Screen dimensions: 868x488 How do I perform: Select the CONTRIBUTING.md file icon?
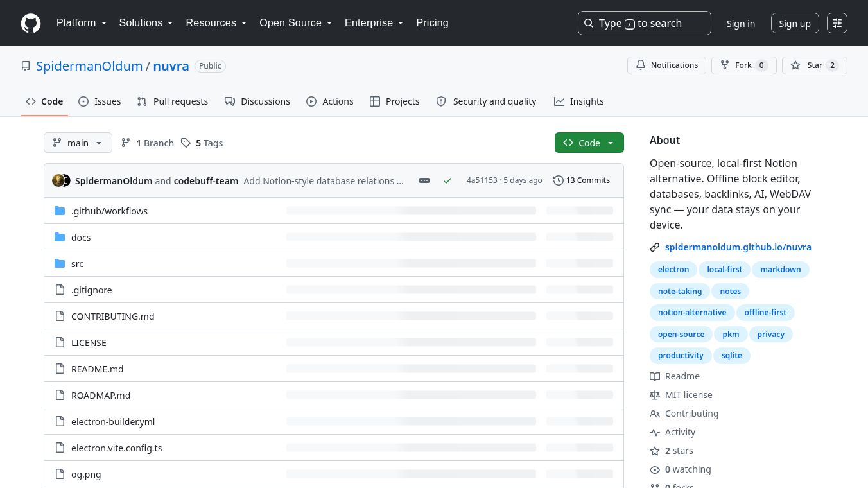60,316
